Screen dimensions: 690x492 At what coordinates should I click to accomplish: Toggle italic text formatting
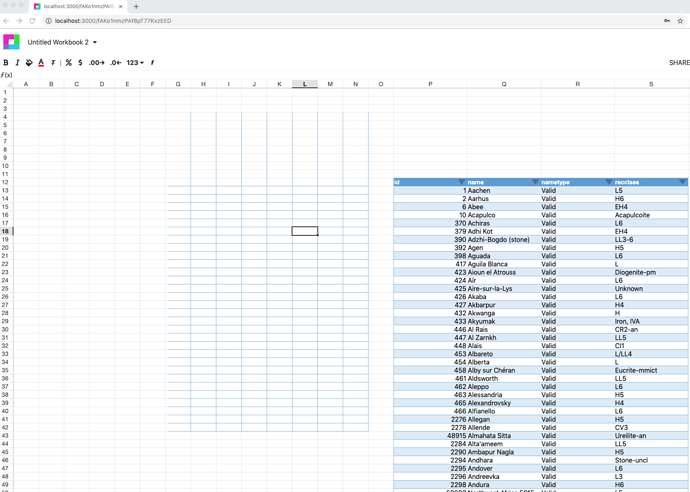[17, 63]
